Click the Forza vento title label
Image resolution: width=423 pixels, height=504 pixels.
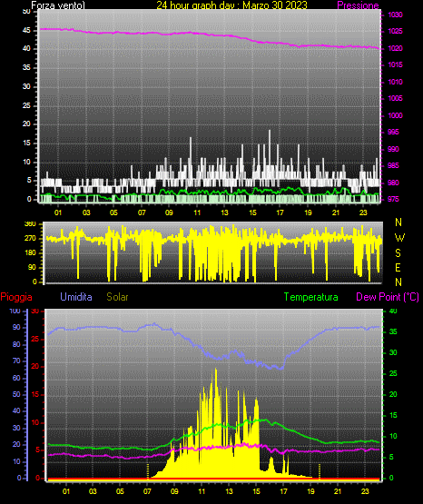tap(58, 5)
